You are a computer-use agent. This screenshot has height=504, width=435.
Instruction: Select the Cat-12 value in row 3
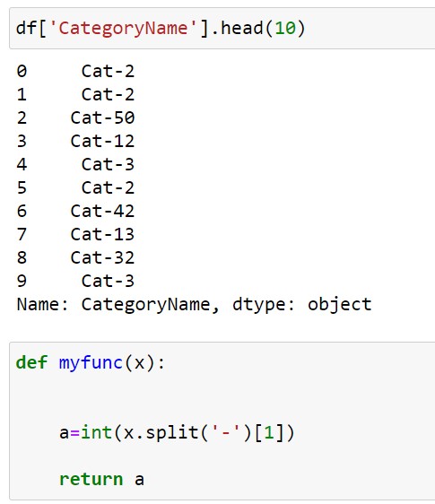pyautogui.click(x=102, y=141)
